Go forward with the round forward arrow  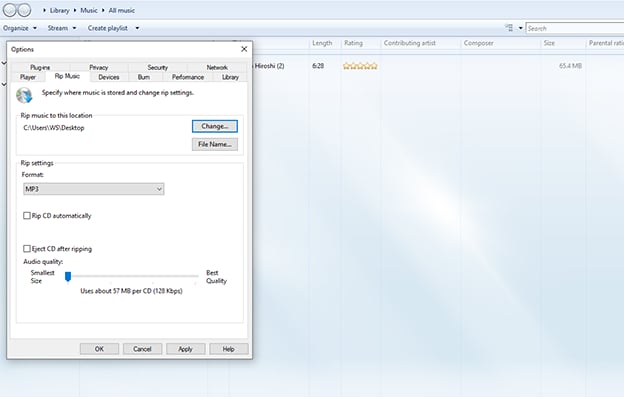[x=24, y=10]
